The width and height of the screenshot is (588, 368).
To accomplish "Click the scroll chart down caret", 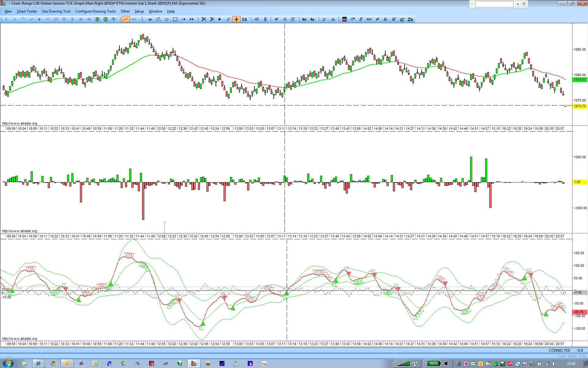I will 31,19.
